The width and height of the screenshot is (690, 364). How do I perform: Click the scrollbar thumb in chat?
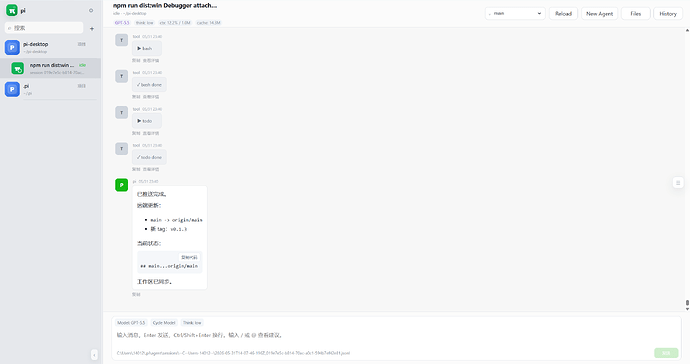click(687, 303)
